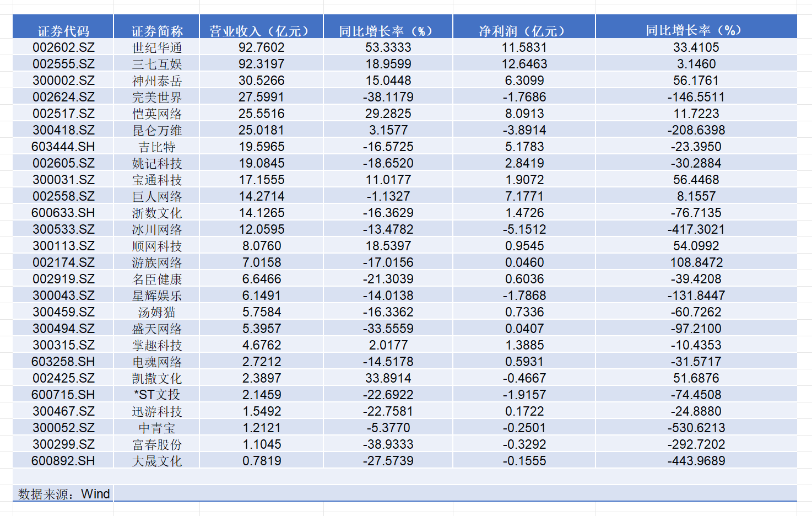Select revenue growth 33.8914
The image size is (812, 516).
coord(388,378)
